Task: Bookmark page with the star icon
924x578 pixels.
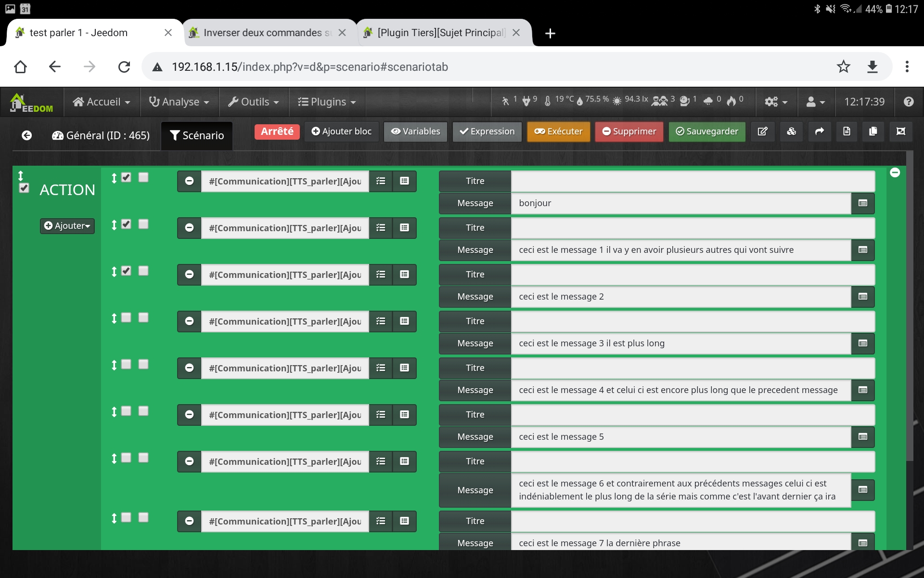Action: coord(843,66)
